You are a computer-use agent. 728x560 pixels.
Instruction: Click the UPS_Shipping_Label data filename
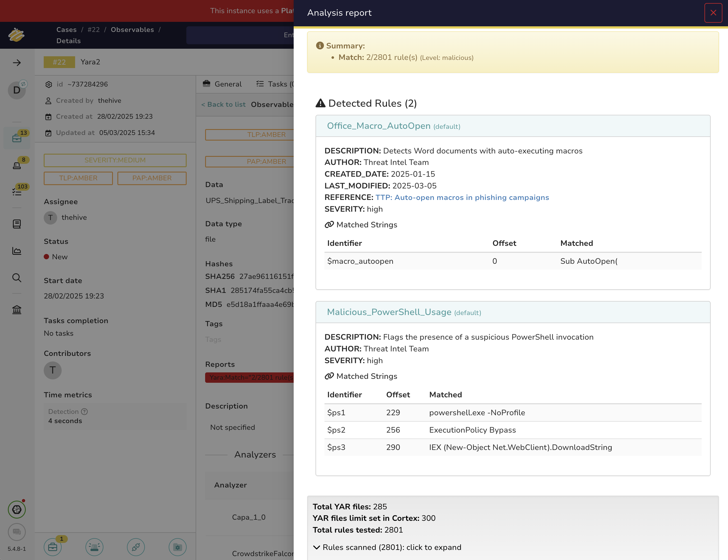coord(250,200)
